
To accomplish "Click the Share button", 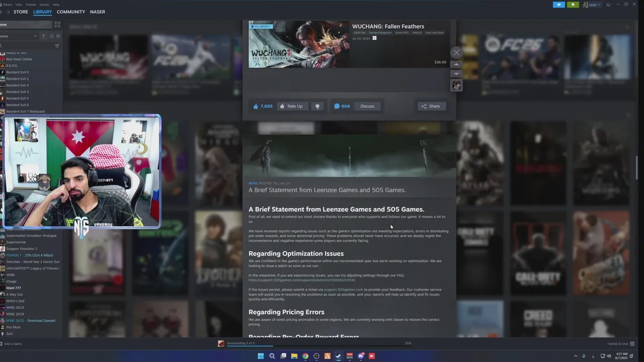I will point(431,106).
